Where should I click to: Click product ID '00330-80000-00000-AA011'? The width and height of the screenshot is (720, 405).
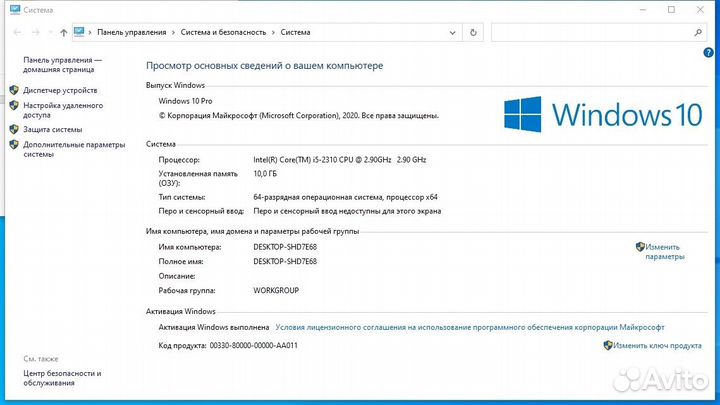(253, 345)
